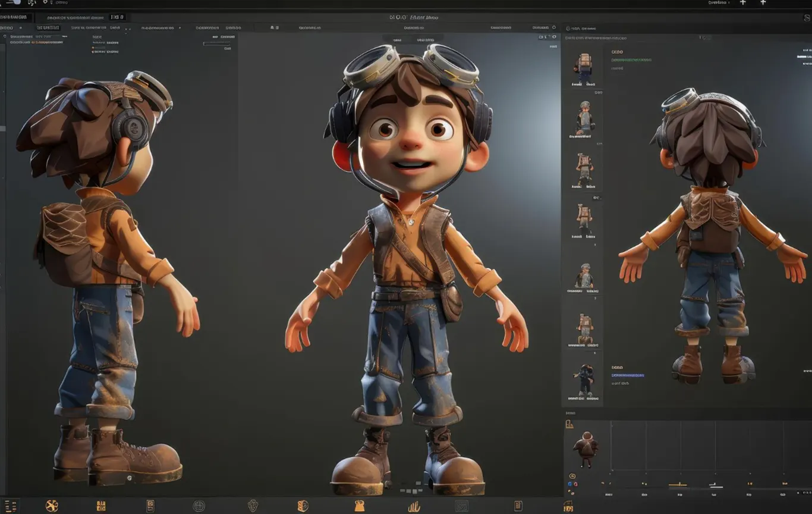The image size is (812, 514).
Task: Select the top character thumbnail in the right panel
Action: [x=583, y=67]
